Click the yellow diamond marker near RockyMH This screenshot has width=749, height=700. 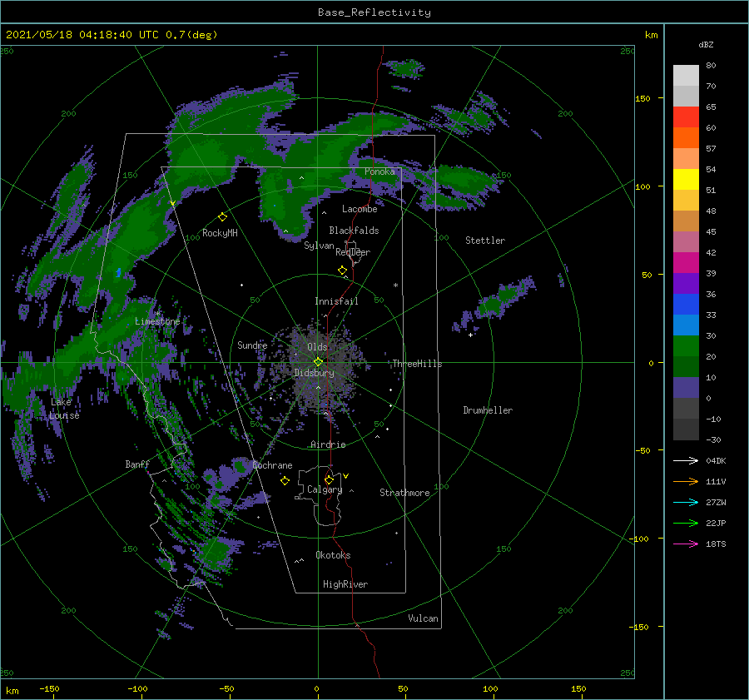coord(222,217)
